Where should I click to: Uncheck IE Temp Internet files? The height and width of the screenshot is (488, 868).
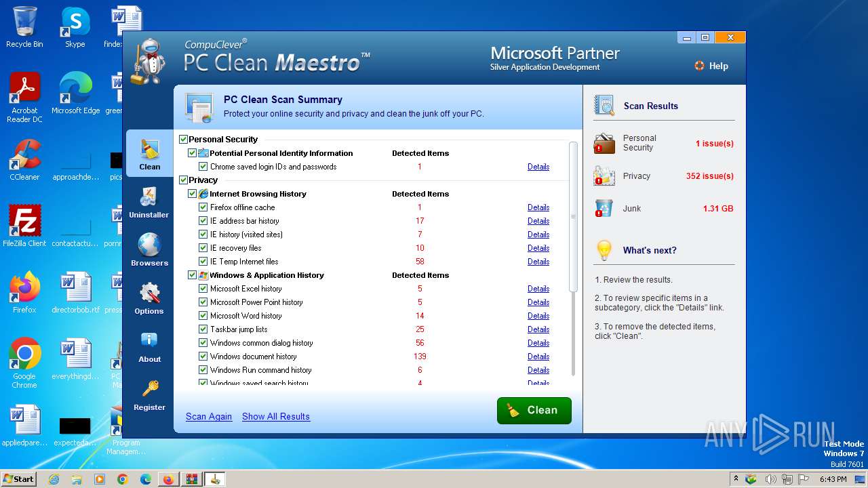click(x=203, y=262)
